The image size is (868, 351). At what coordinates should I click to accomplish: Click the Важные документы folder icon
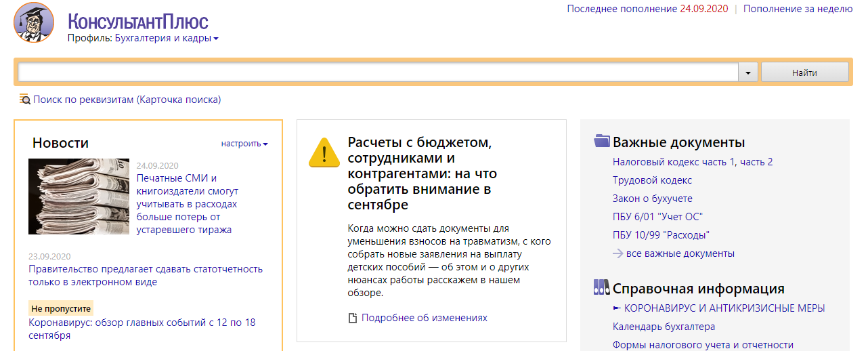point(601,142)
